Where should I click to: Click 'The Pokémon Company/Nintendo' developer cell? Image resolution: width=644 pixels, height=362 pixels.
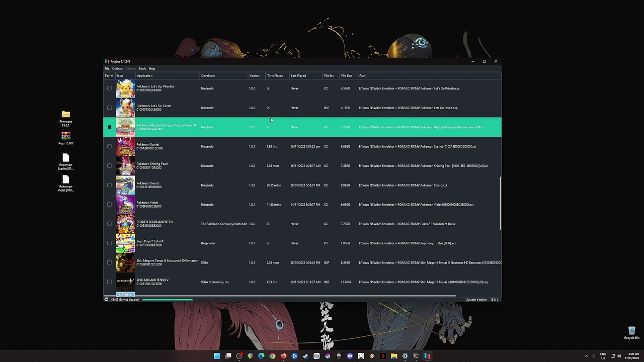coord(224,224)
